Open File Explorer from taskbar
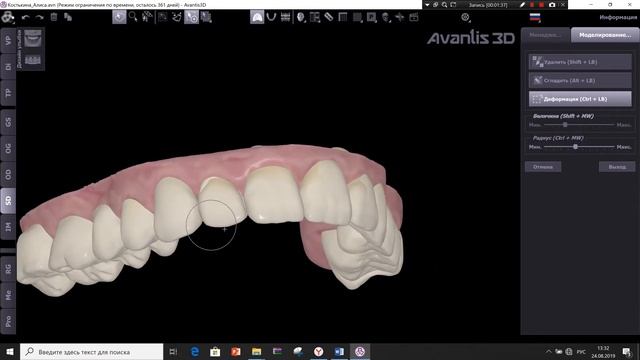 (x=256, y=352)
